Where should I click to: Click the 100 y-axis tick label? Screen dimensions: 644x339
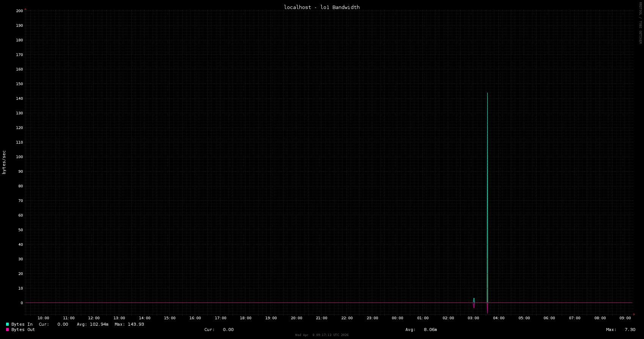click(19, 157)
